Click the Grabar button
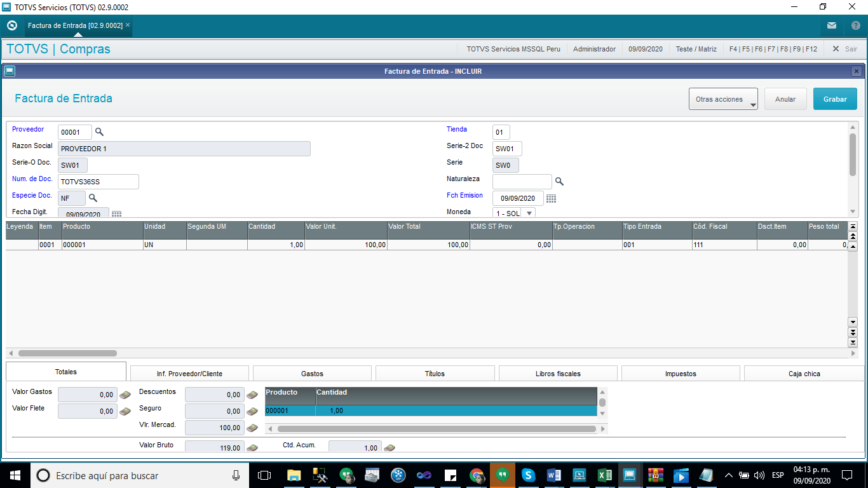This screenshot has height=488, width=868. click(x=835, y=99)
